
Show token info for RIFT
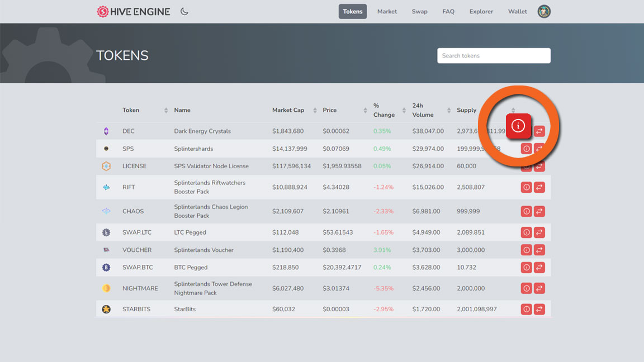[x=526, y=187]
